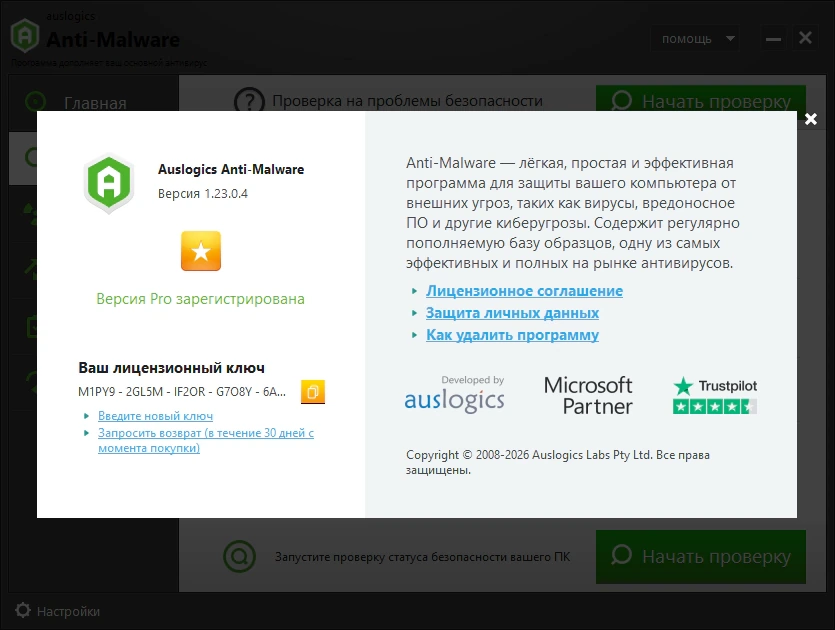Open the помощь dropdown menu
The width and height of the screenshot is (835, 630).
click(x=694, y=39)
